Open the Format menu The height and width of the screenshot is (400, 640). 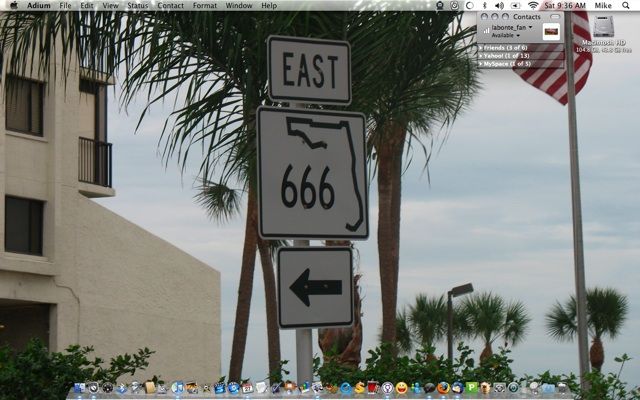[x=204, y=5]
